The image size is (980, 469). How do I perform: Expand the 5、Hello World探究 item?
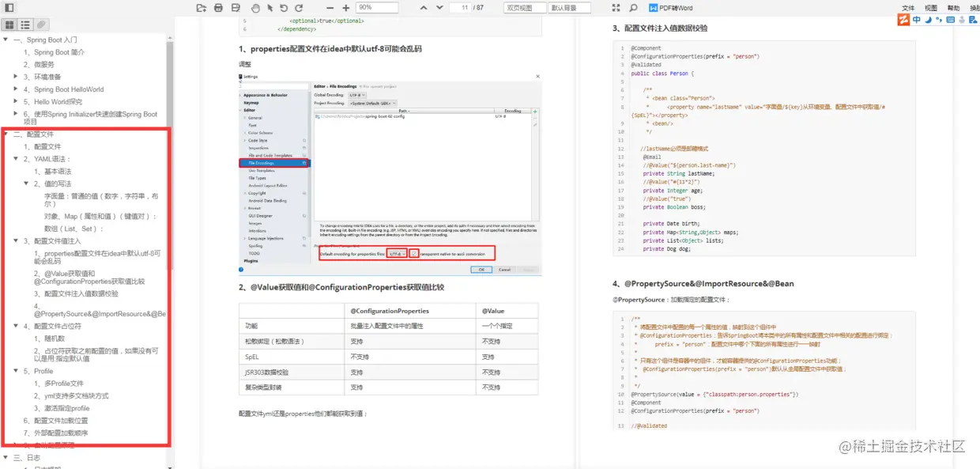16,102
